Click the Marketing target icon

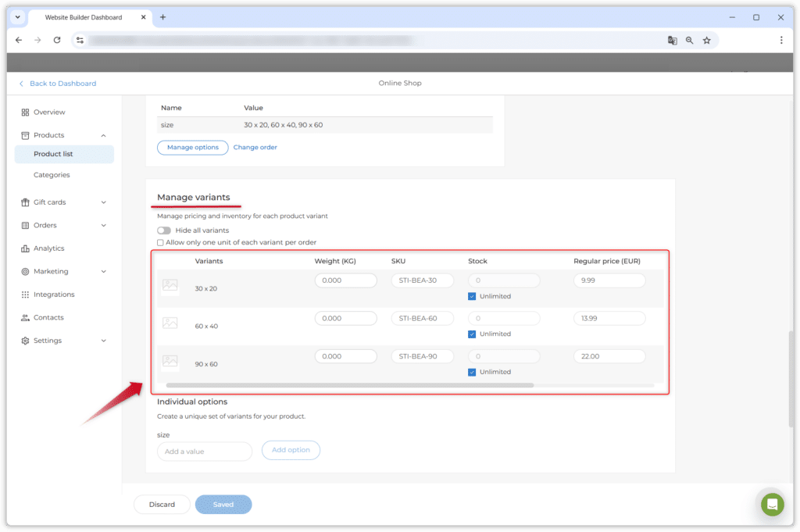25,272
